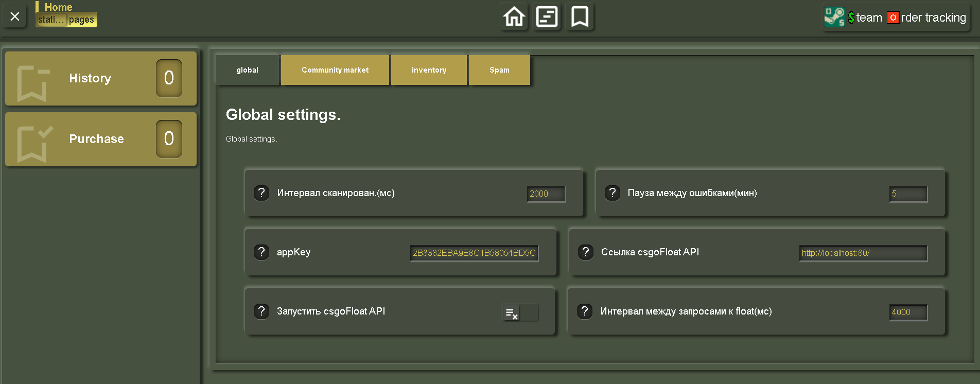
Task: Click the appKey input field
Action: 474,253
